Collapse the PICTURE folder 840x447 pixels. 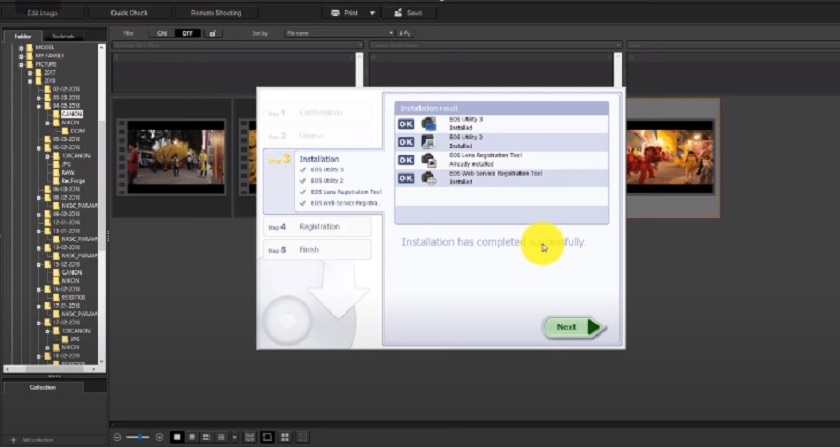[x=21, y=64]
